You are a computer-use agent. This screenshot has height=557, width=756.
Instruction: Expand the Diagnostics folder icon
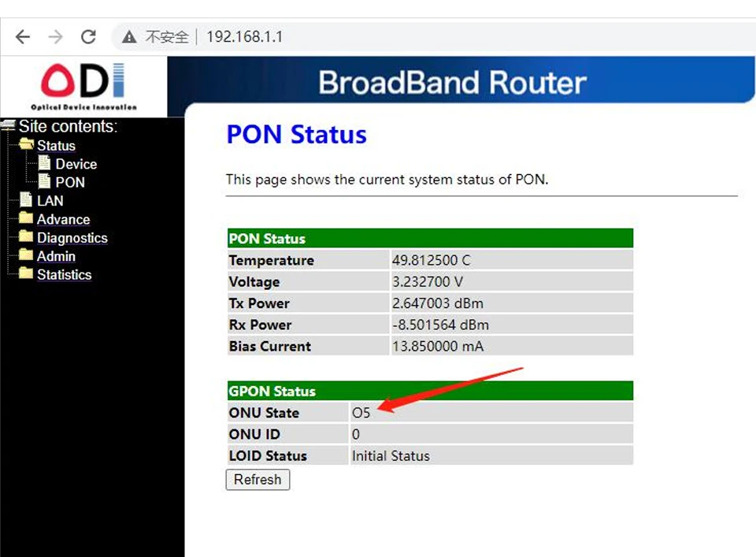26,237
